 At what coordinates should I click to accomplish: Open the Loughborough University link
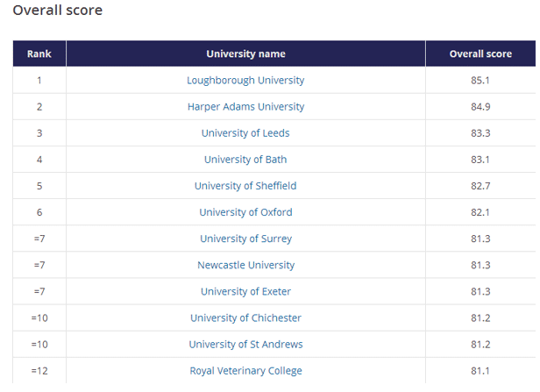pyautogui.click(x=245, y=81)
